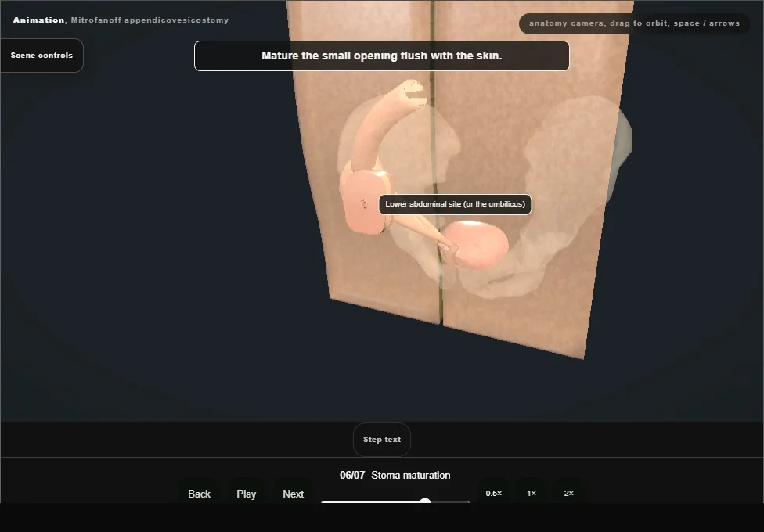Image resolution: width=764 pixels, height=532 pixels.
Task: Open the Scene controls panel
Action: (x=42, y=56)
